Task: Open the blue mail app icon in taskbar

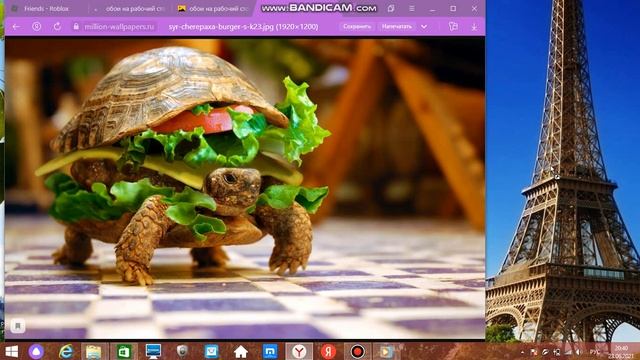Action: pos(211,351)
